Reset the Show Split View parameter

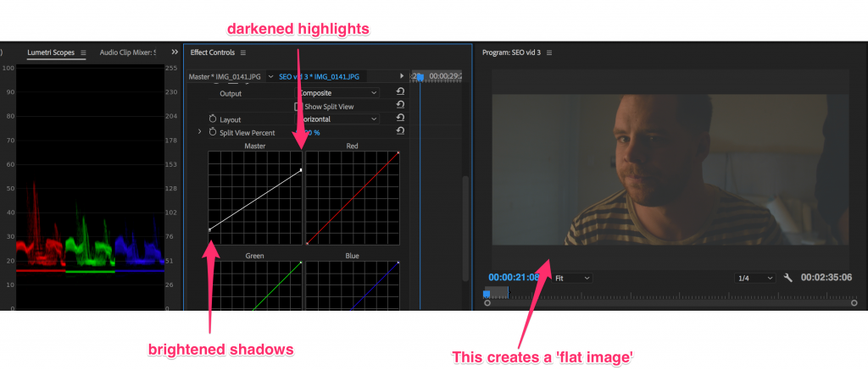point(400,105)
